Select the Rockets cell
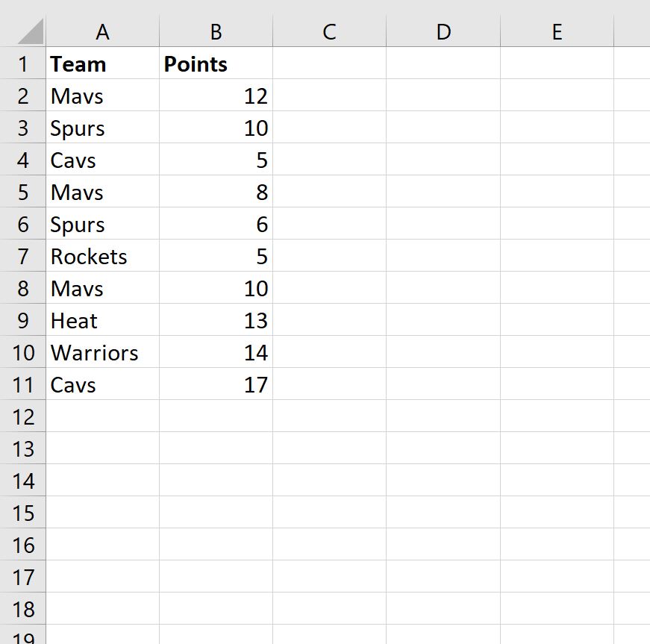 (103, 257)
